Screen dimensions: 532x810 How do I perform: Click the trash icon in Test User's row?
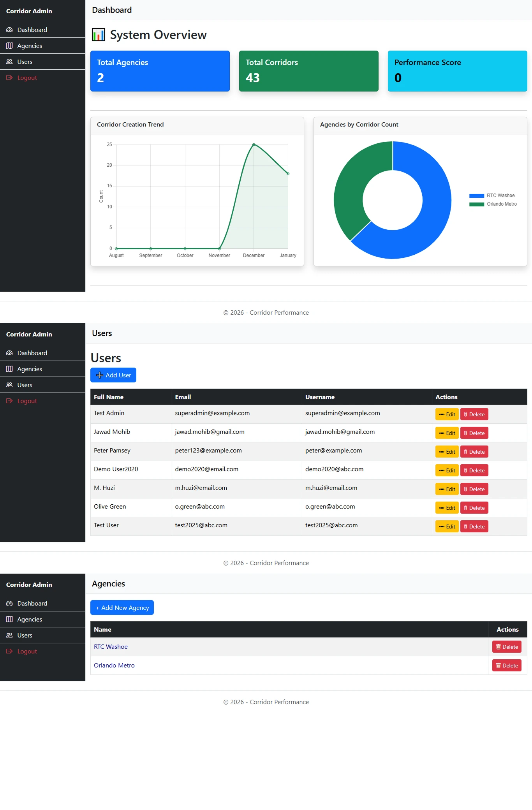tap(465, 526)
